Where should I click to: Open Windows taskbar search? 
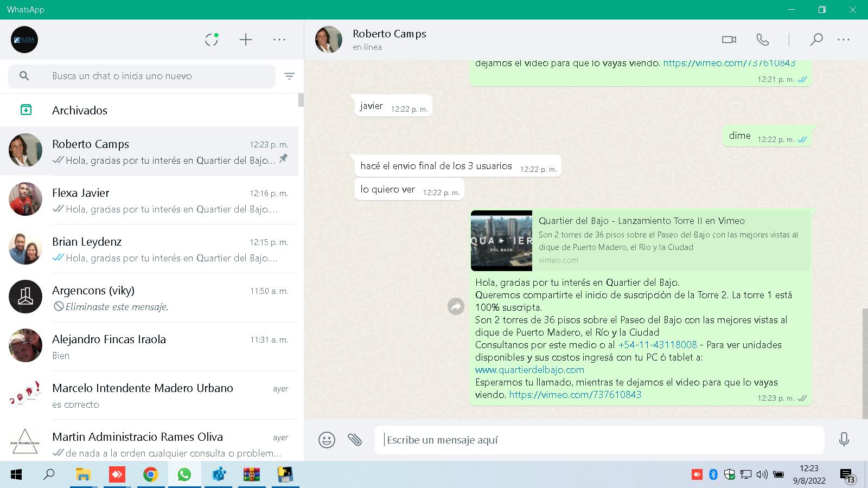pyautogui.click(x=49, y=474)
